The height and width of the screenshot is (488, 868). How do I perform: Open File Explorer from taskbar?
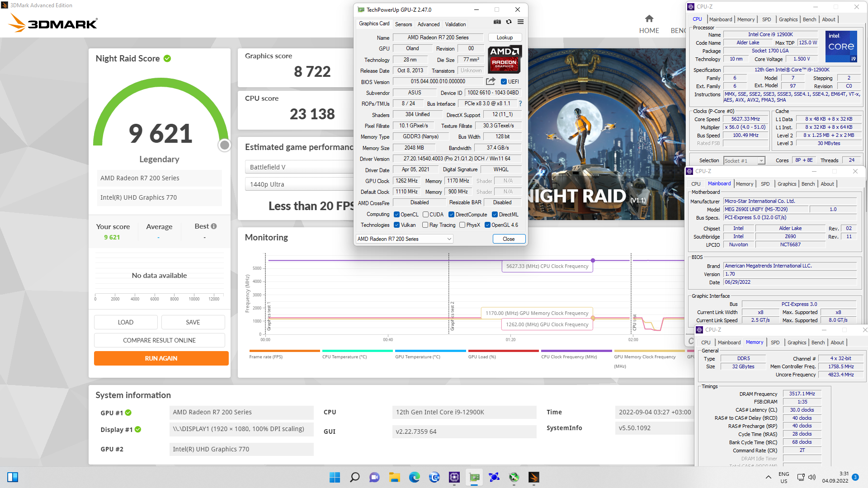pyautogui.click(x=395, y=477)
